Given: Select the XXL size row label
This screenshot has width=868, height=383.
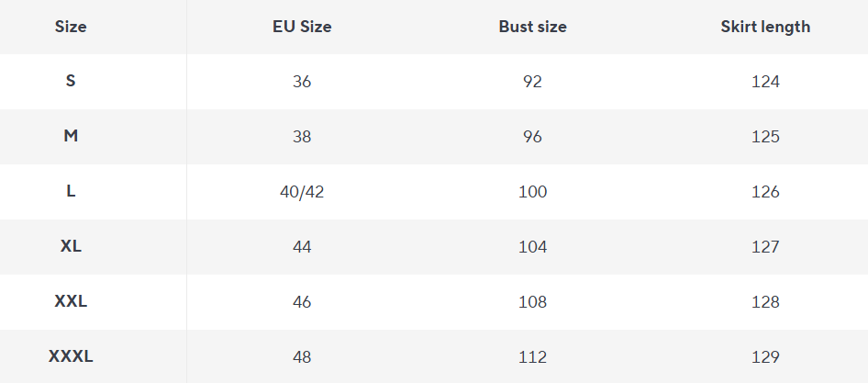Looking at the screenshot, I should (71, 301).
